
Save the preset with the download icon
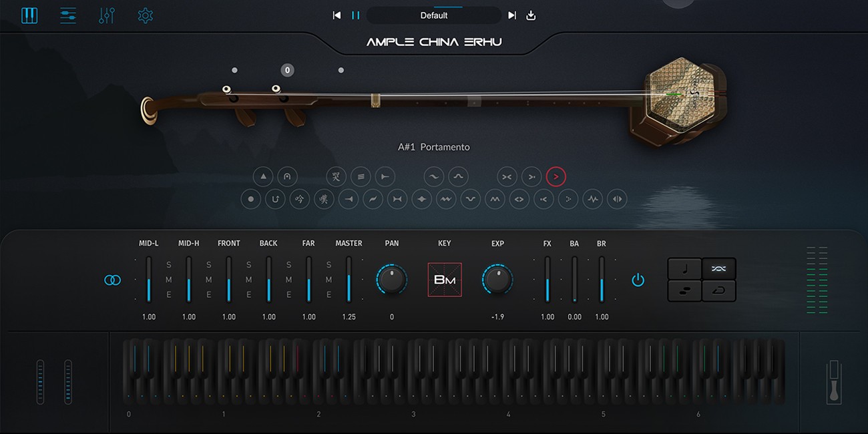[531, 15]
